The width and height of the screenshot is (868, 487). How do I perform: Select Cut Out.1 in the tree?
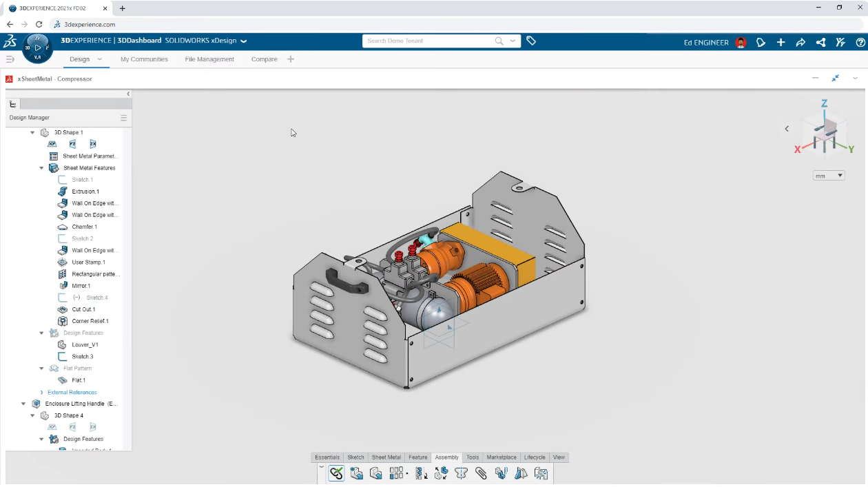pyautogui.click(x=84, y=309)
